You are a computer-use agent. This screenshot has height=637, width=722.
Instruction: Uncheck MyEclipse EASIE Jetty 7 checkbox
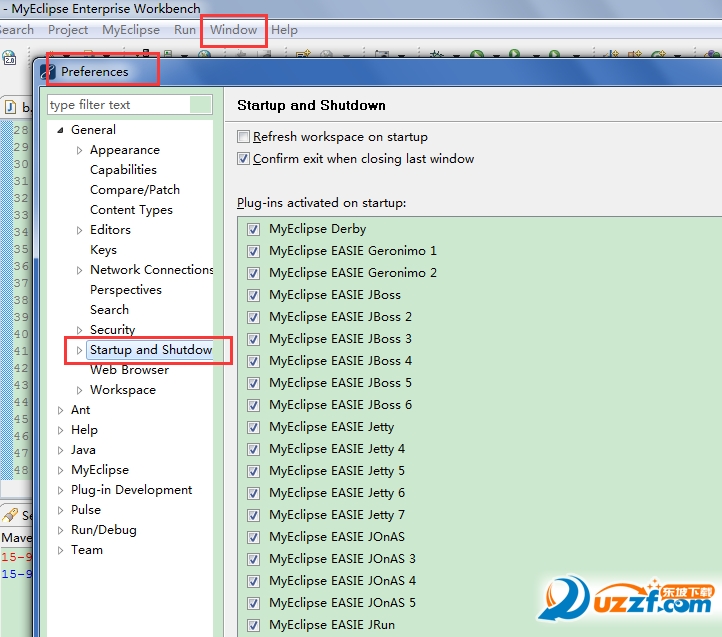253,515
